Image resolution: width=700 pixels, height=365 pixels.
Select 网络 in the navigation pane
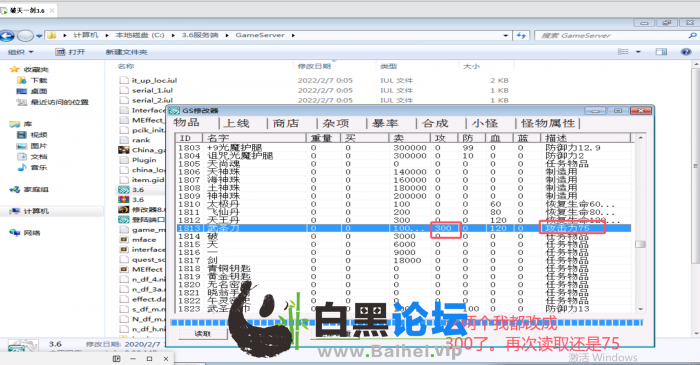point(32,233)
